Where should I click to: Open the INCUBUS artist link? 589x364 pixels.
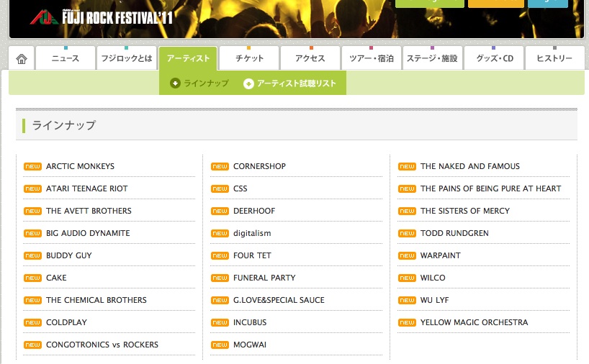(x=250, y=322)
